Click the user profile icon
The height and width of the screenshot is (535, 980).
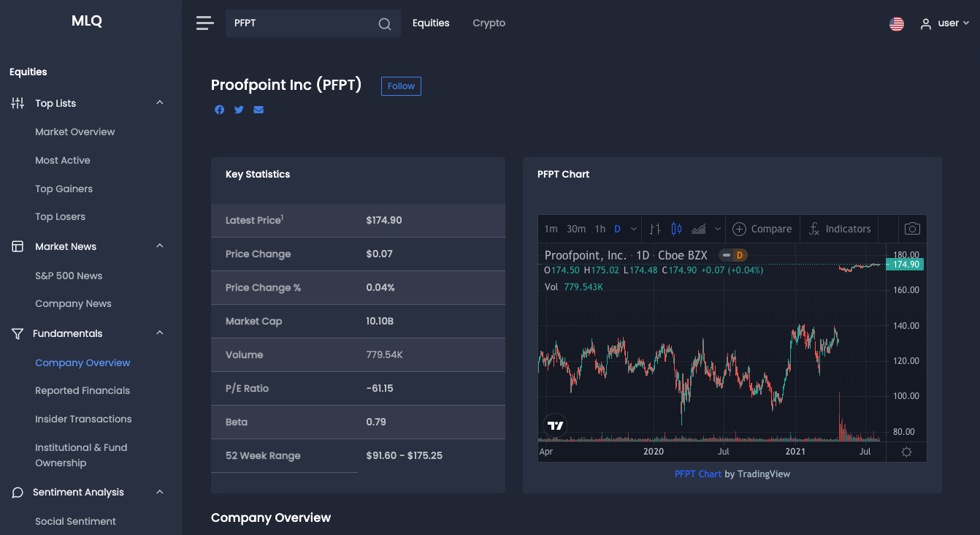point(926,24)
